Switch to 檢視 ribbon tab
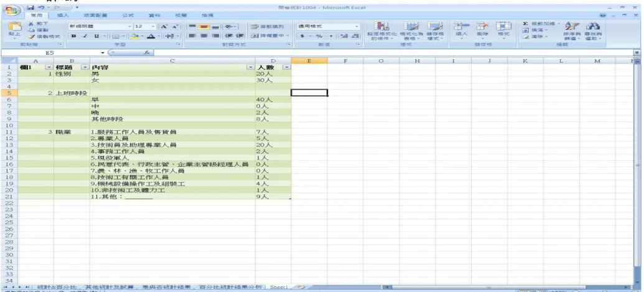This screenshot has width=644, height=292. tap(207, 15)
